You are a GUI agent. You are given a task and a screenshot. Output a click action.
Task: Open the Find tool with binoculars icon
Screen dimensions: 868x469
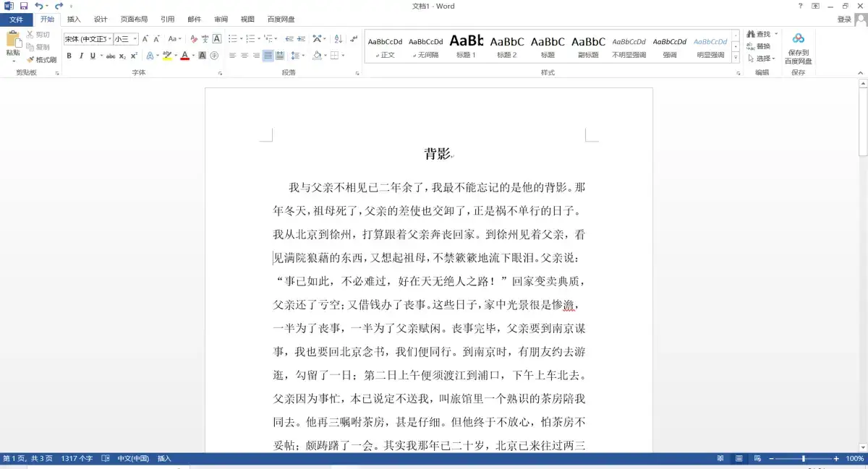point(757,33)
